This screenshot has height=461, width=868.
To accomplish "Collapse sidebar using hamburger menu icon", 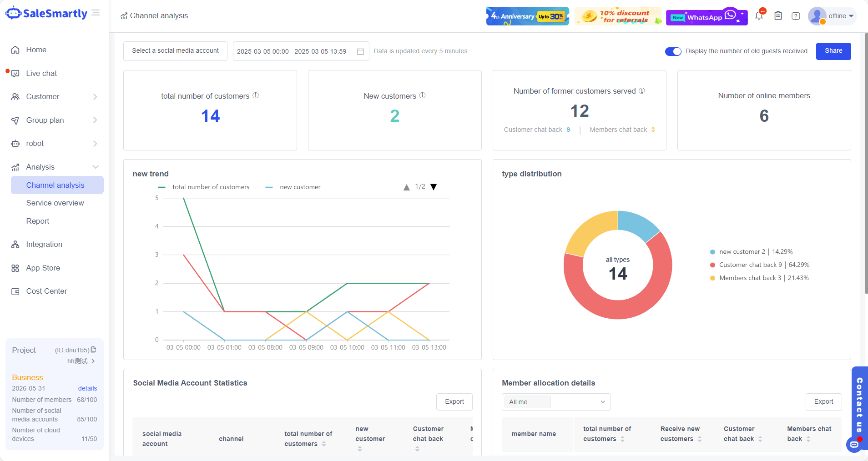I will 96,13.
